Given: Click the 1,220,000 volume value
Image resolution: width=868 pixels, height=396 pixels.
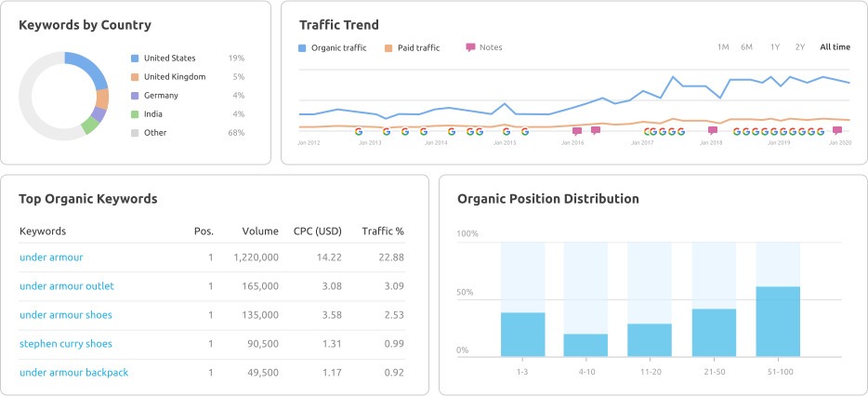Looking at the screenshot, I should point(256,257).
